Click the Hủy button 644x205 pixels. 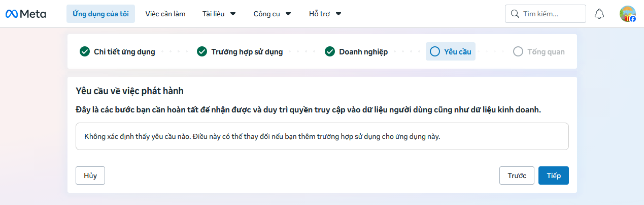click(90, 175)
